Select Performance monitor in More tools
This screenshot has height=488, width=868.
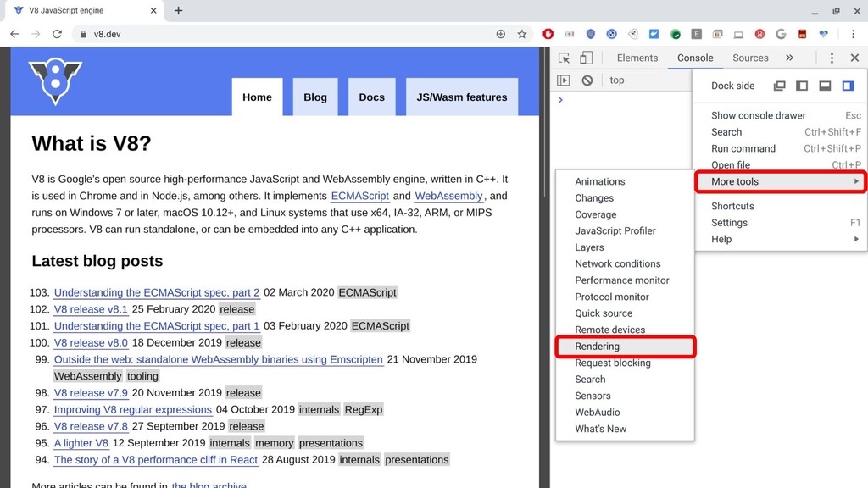625,280
